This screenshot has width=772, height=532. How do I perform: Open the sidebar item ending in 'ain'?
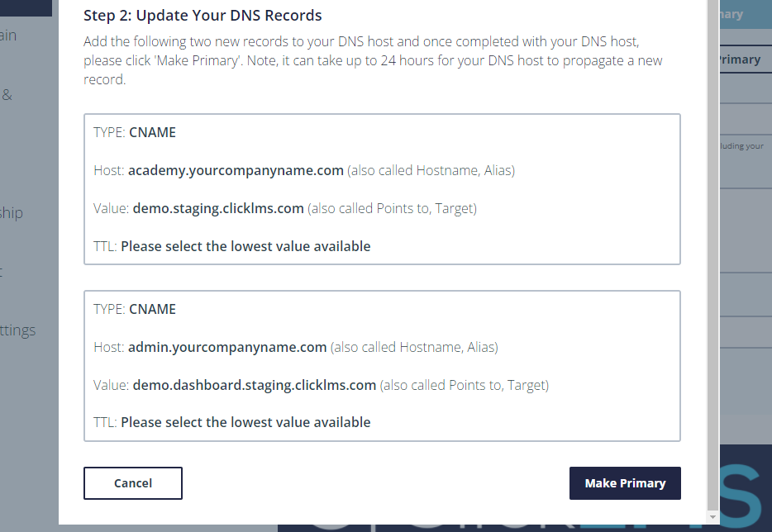[8, 36]
